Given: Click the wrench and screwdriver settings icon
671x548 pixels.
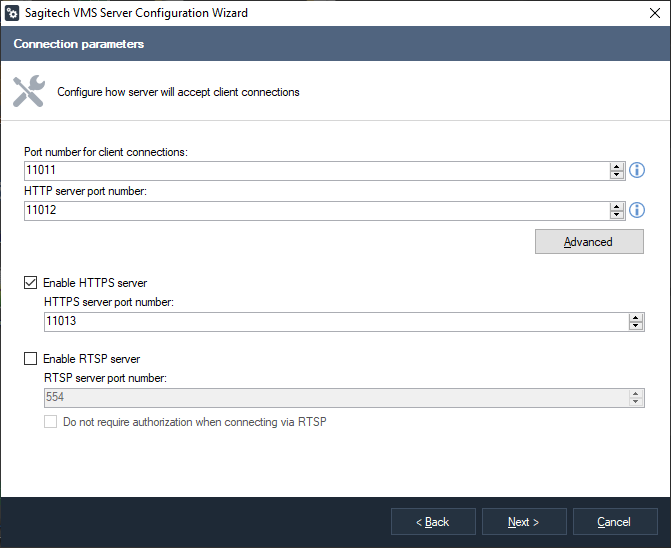Looking at the screenshot, I should (29, 91).
